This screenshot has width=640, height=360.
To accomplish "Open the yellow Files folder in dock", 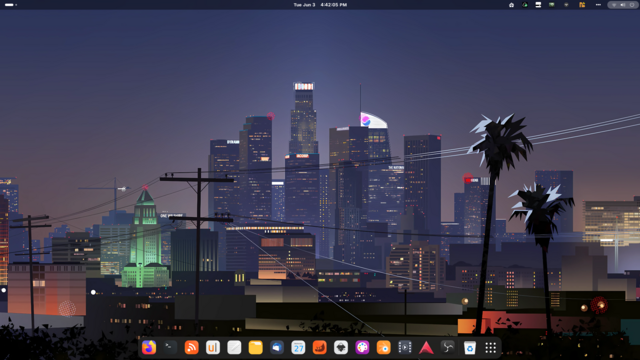I will (x=256, y=347).
